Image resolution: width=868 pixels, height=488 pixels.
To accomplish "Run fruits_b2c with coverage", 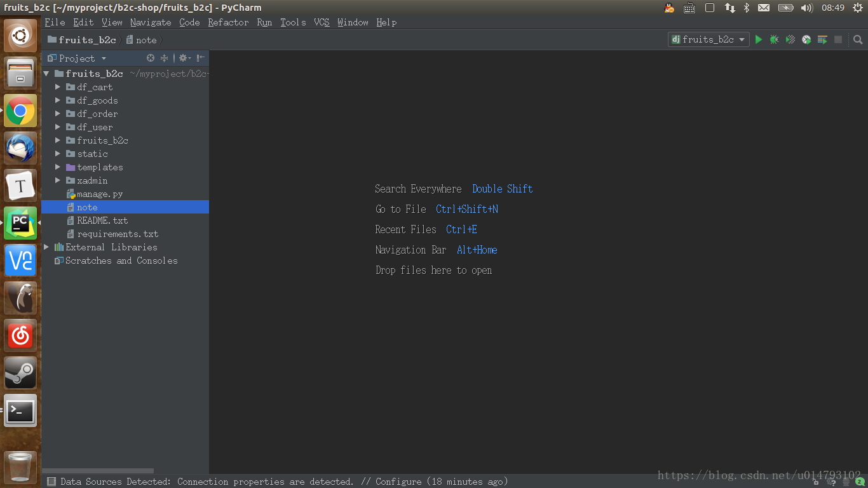I will (x=790, y=39).
